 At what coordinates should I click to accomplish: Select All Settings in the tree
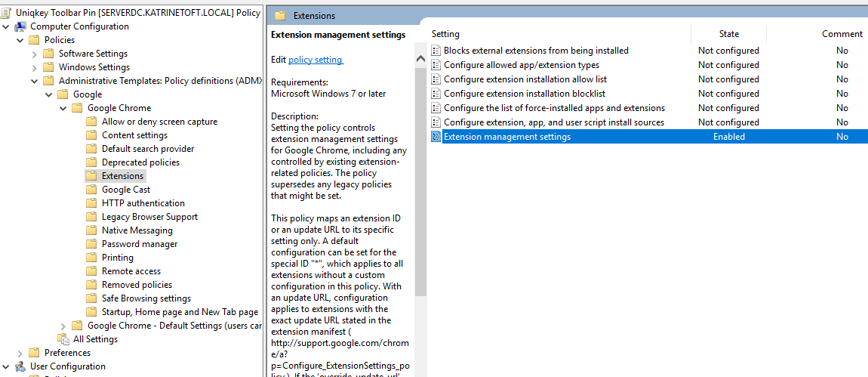[95, 339]
